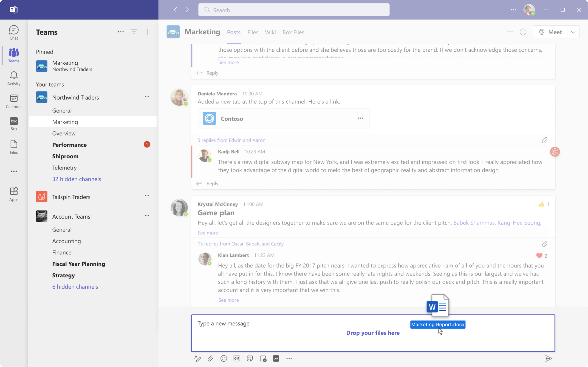The width and height of the screenshot is (588, 367).
Task: Click the GIF icon in compose toolbar
Action: 237,358
